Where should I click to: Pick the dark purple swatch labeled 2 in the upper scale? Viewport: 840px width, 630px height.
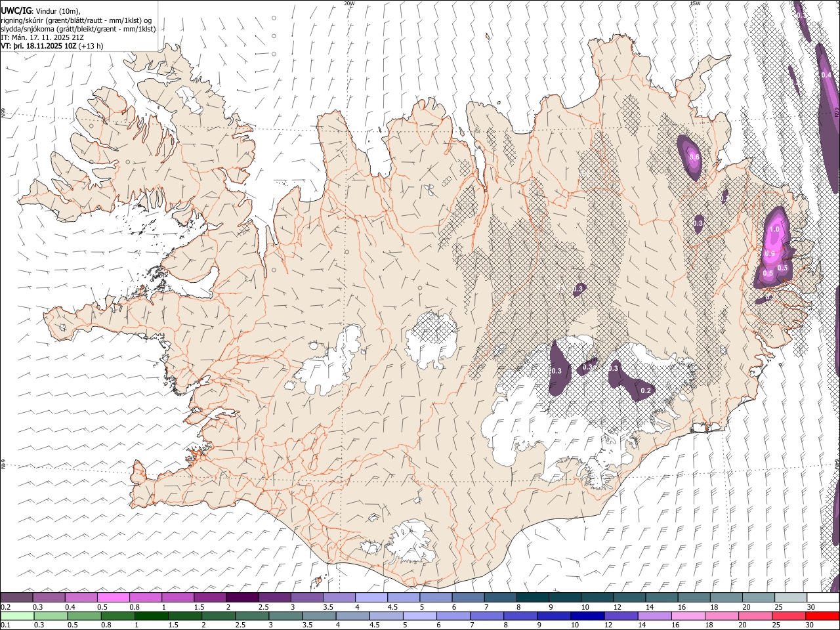(x=242, y=597)
